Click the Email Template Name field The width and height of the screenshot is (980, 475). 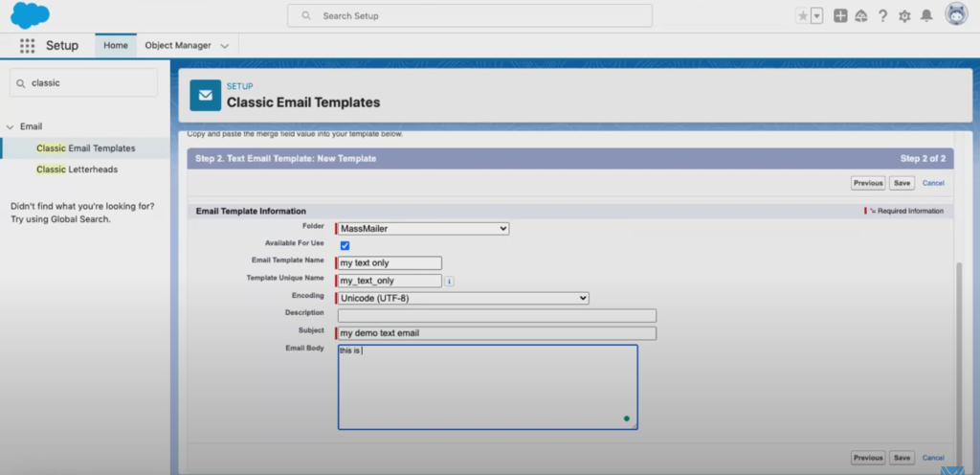(390, 263)
